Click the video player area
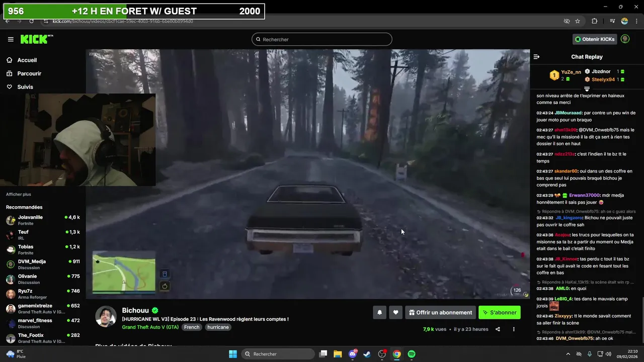644x362 pixels. click(x=307, y=174)
